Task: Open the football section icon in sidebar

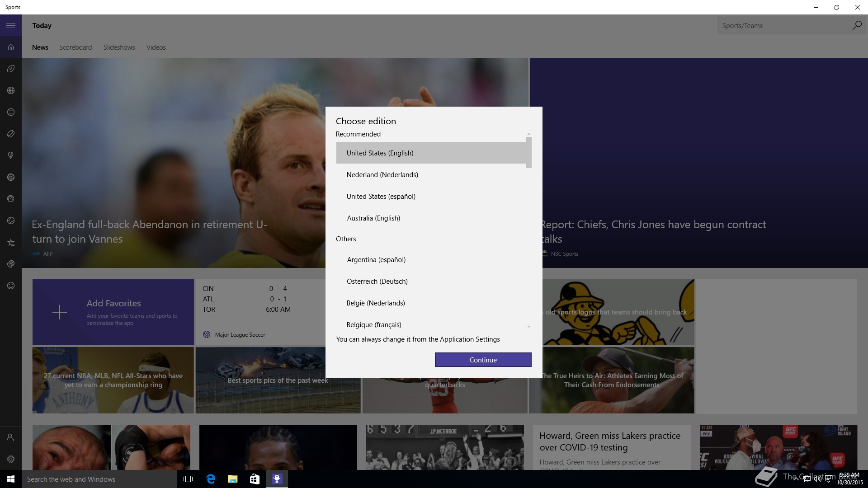Action: click(11, 69)
